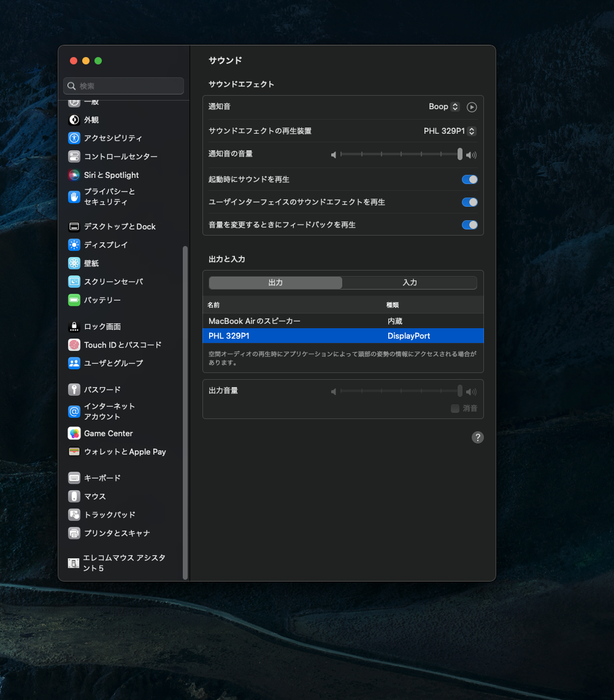Open the サウンドエフェクトの再生装置 PHL 329P1 dropdown
This screenshot has height=700, width=614.
(450, 131)
